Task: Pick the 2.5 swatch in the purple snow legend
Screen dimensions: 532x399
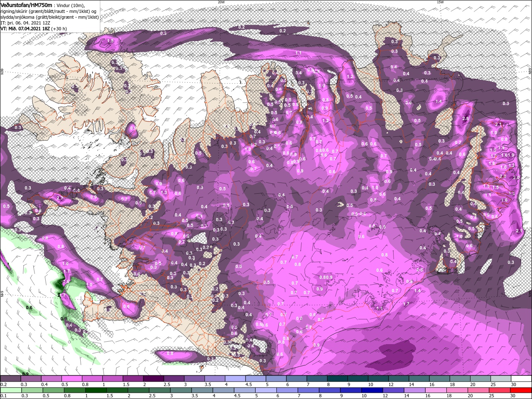Action: click(x=174, y=378)
